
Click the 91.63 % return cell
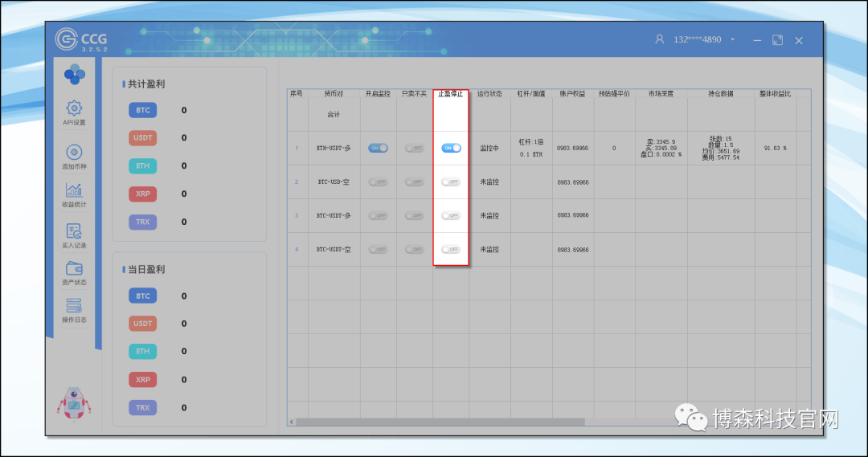[x=775, y=149]
